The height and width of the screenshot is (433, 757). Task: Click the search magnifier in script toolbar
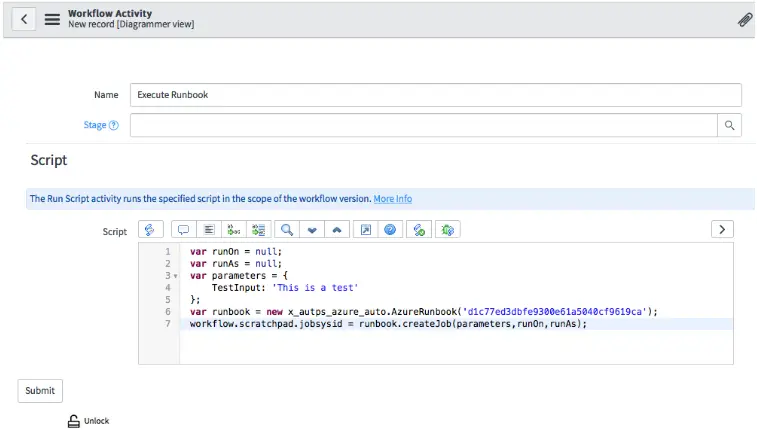point(287,230)
